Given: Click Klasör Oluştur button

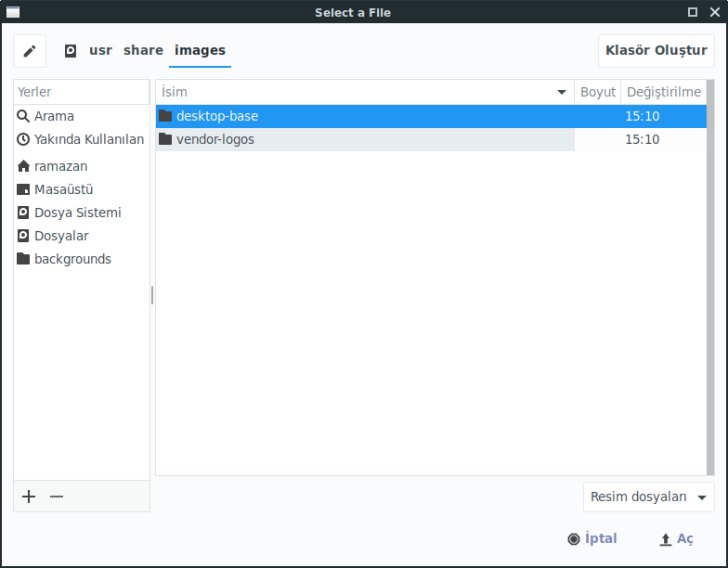Looking at the screenshot, I should click(x=656, y=50).
